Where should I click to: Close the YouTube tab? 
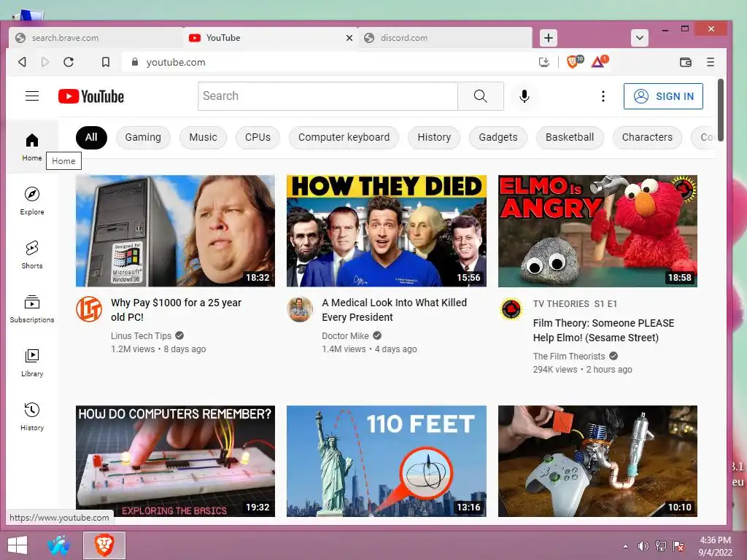pyautogui.click(x=349, y=38)
